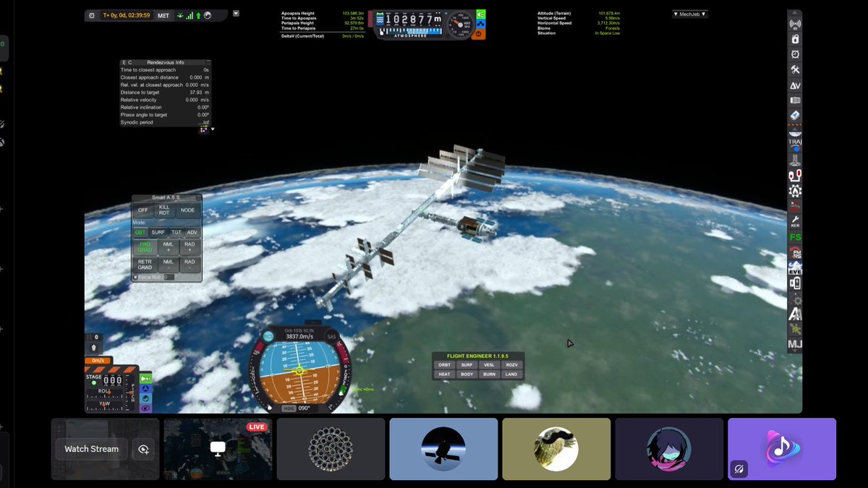Open the alarm clock toolbar icon

[795, 54]
